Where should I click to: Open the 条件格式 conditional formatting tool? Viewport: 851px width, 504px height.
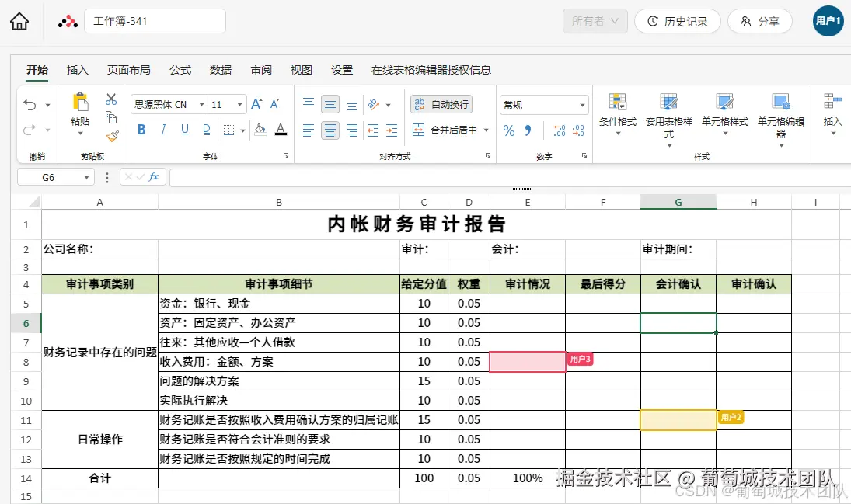[618, 113]
